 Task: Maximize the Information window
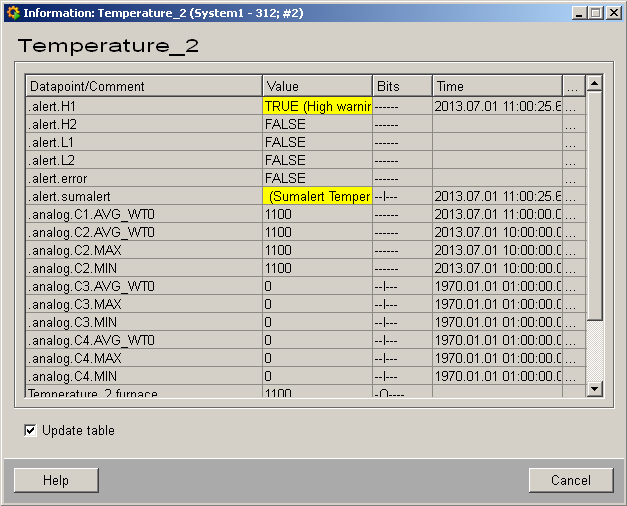pyautogui.click(x=596, y=13)
